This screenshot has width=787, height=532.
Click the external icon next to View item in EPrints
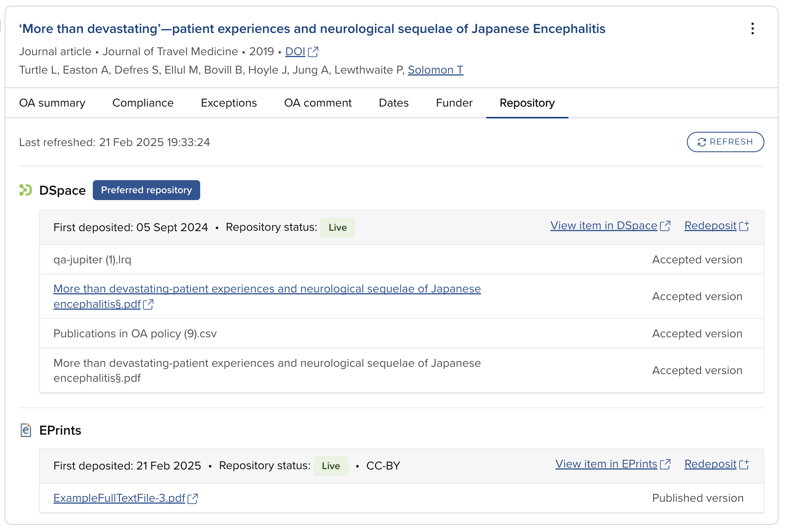pos(665,465)
